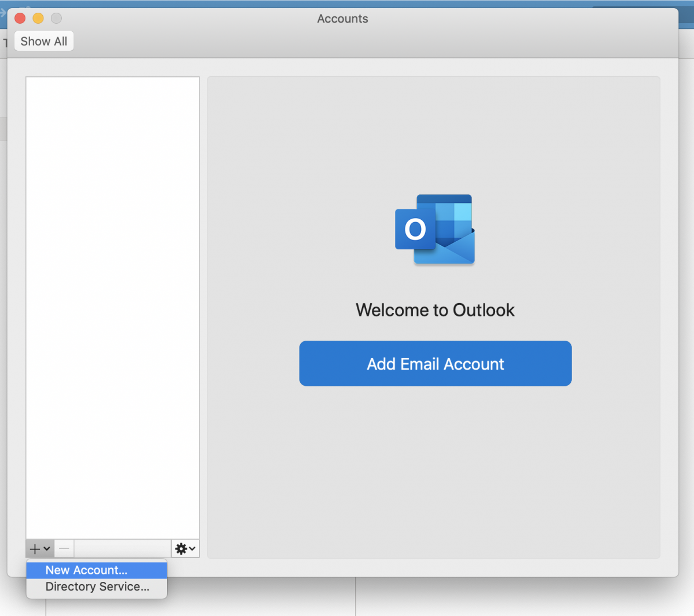Choose Directory Service... menu entry
This screenshot has height=616, width=694.
[97, 587]
